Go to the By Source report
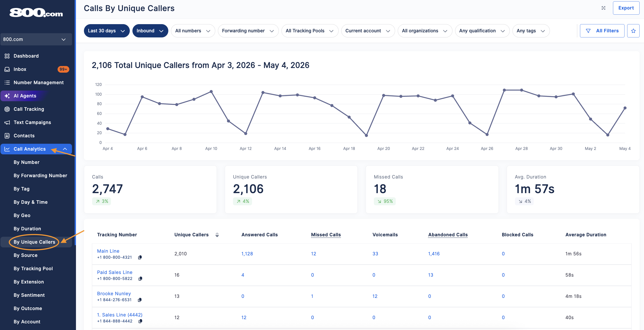The height and width of the screenshot is (330, 644). (25, 255)
